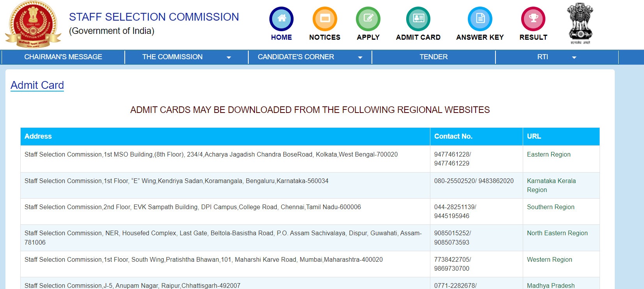
Task: Open the Tender menu item
Action: [433, 57]
